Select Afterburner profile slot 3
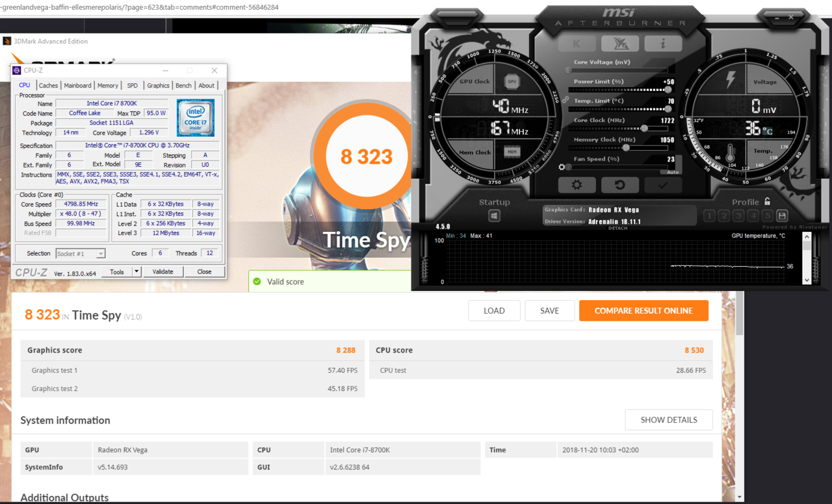 738,216
